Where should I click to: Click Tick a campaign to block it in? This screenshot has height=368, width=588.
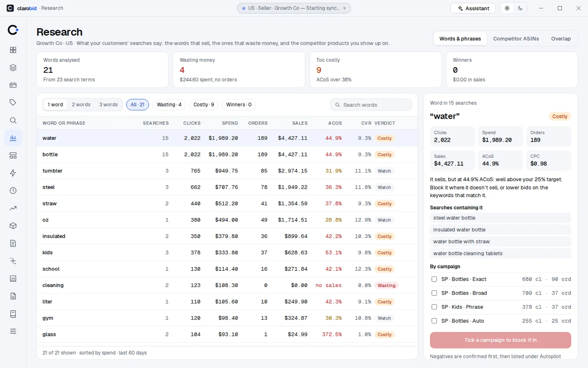tap(501, 340)
